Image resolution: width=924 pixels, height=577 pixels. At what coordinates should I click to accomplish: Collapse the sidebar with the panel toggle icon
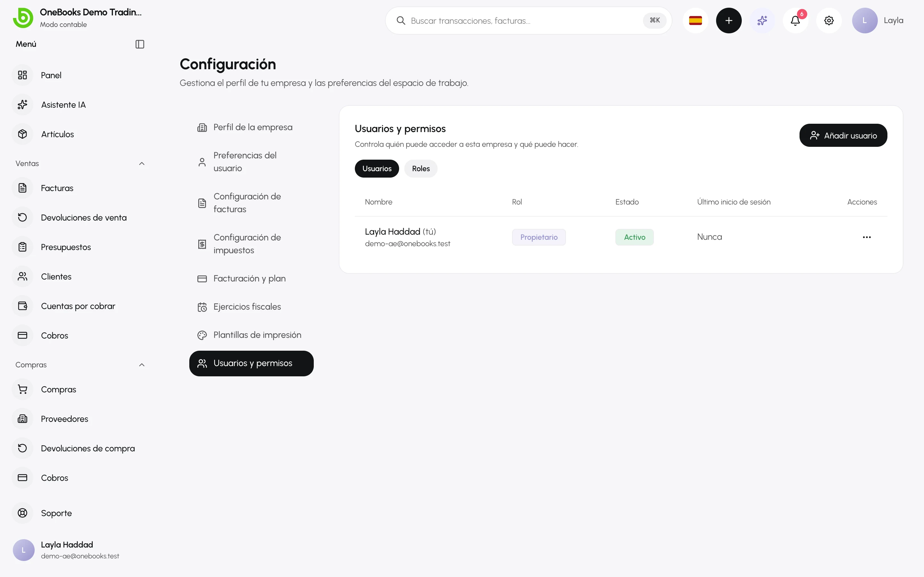click(140, 44)
